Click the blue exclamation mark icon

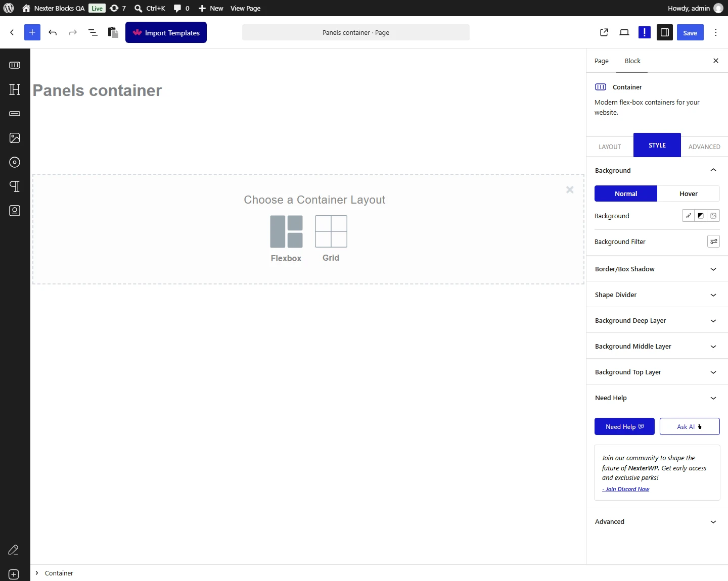(645, 32)
